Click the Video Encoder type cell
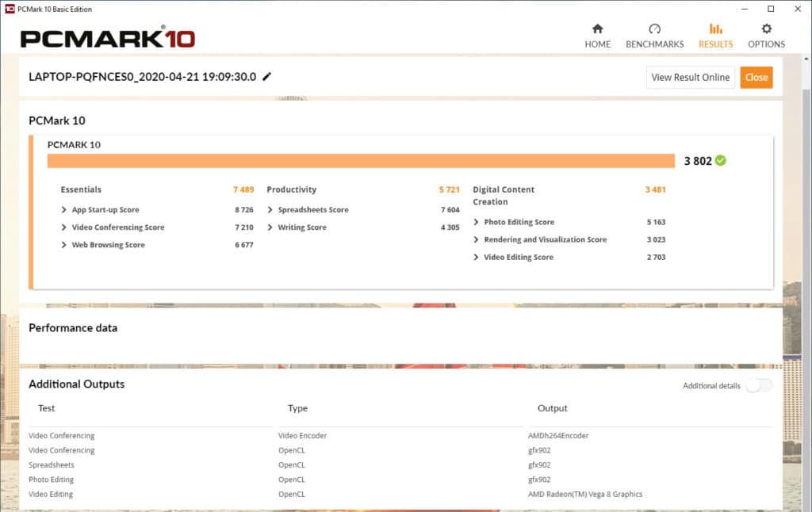The width and height of the screenshot is (812, 512). [x=302, y=436]
